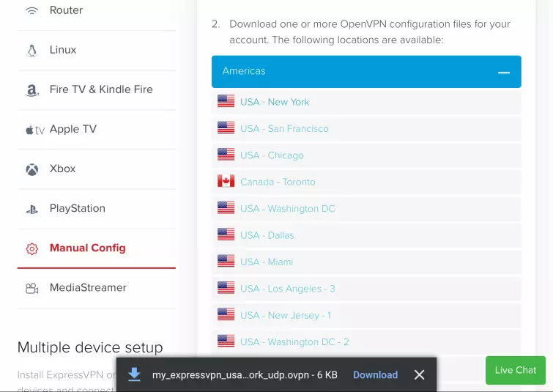Open the Fire TV & Kindle Fire tab
This screenshot has height=392, width=553.
(96, 90)
